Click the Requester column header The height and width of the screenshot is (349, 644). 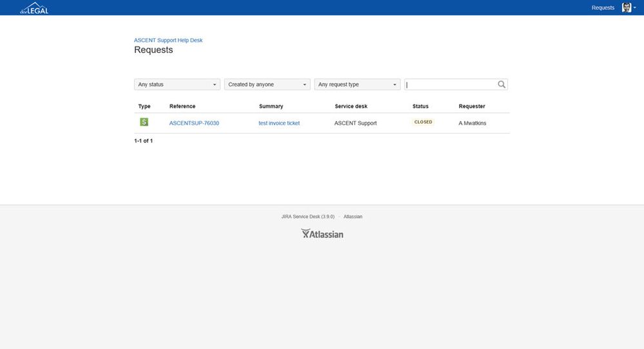coord(471,106)
